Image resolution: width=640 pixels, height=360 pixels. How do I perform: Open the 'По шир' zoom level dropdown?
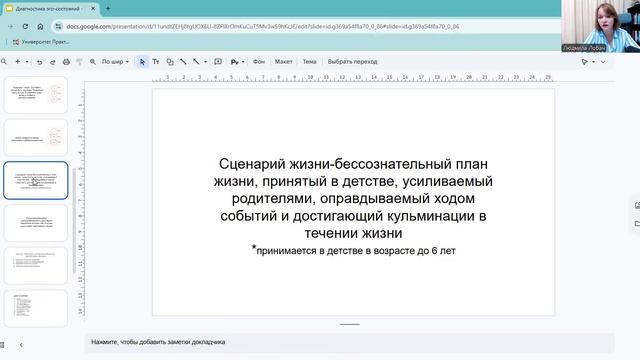pyautogui.click(x=115, y=62)
